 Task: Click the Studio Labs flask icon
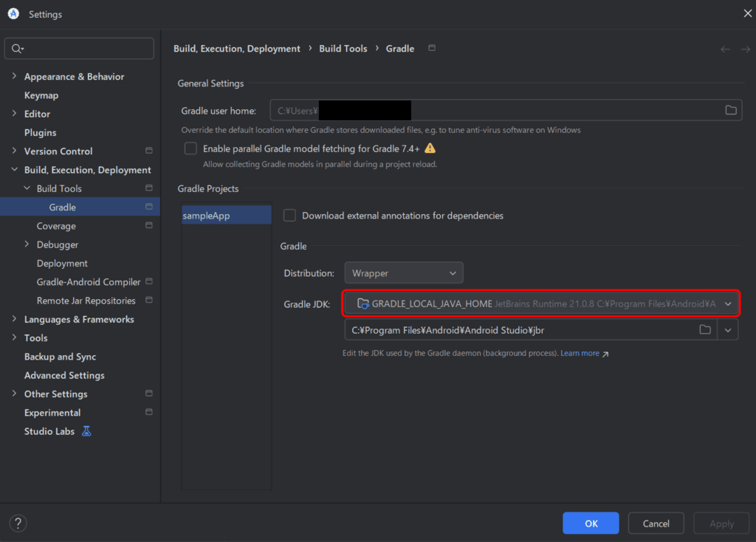point(86,431)
